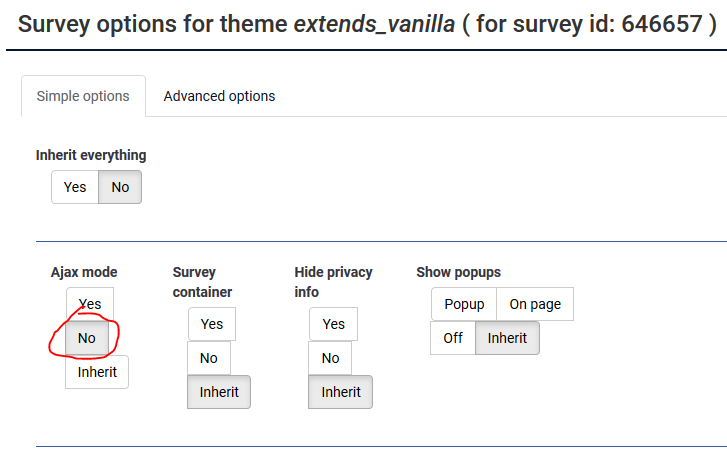Set Inherit everything to No
This screenshot has width=727, height=461.
click(120, 187)
